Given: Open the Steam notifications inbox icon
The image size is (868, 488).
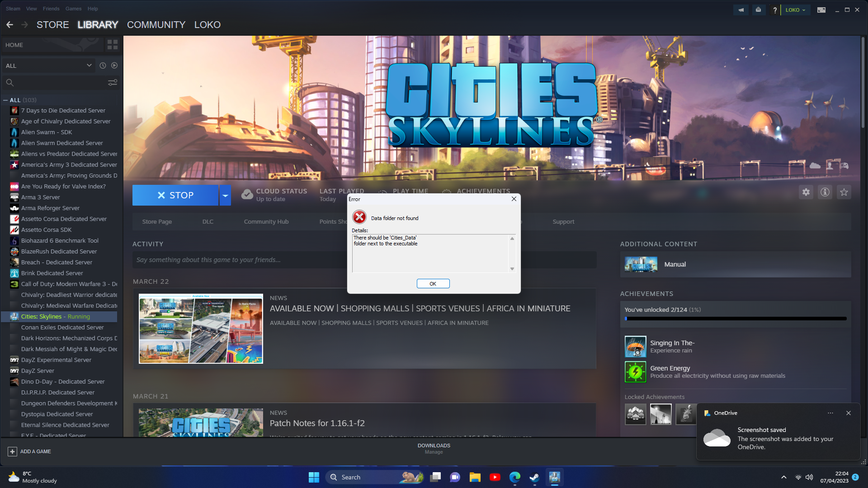Looking at the screenshot, I should pos(758,9).
